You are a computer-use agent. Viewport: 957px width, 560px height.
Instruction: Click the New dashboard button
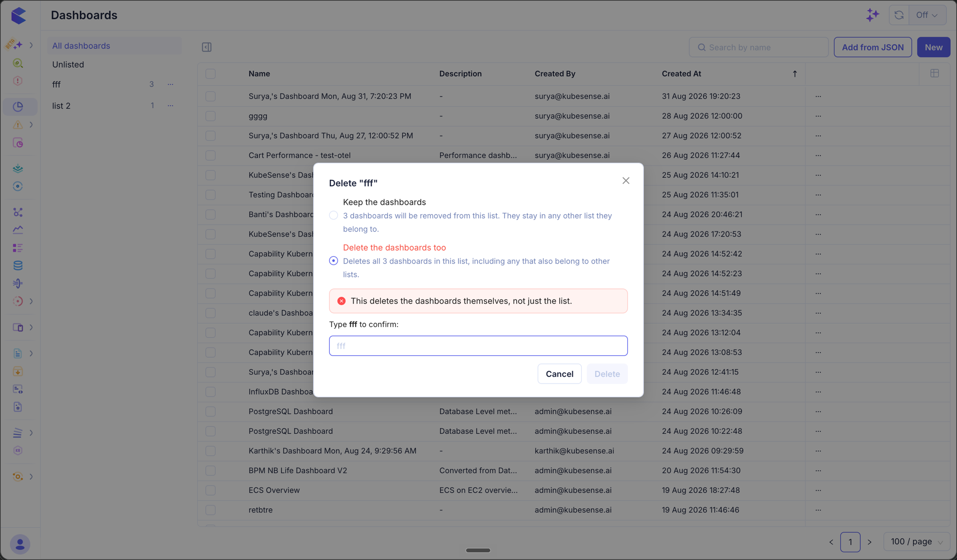(934, 47)
